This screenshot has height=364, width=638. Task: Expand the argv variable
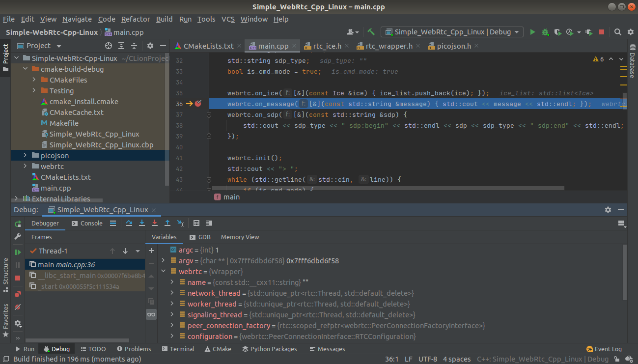tap(163, 261)
